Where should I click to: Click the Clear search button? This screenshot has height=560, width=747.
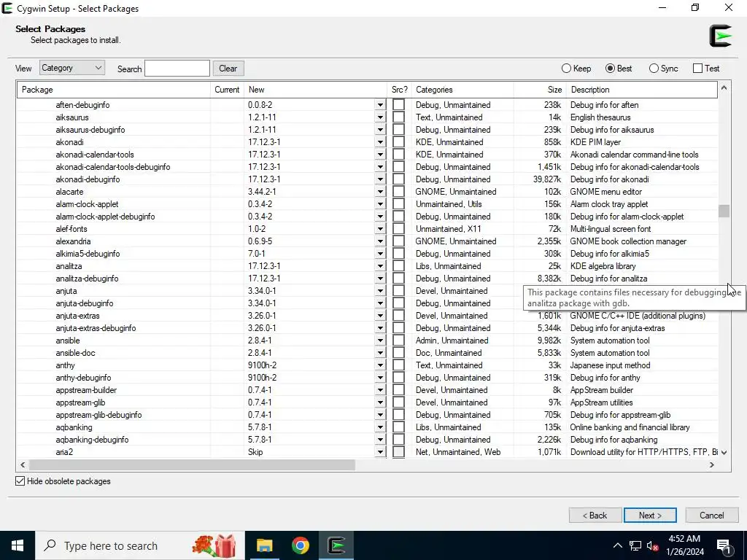228,68
